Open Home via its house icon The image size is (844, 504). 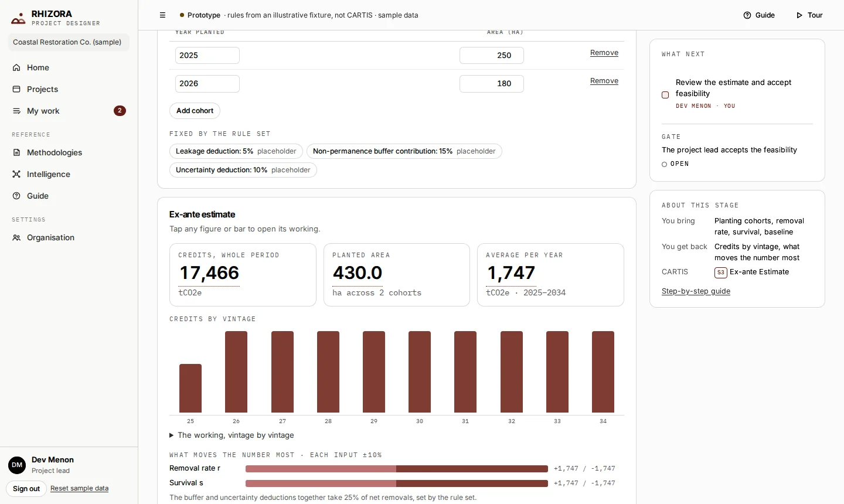tap(16, 67)
